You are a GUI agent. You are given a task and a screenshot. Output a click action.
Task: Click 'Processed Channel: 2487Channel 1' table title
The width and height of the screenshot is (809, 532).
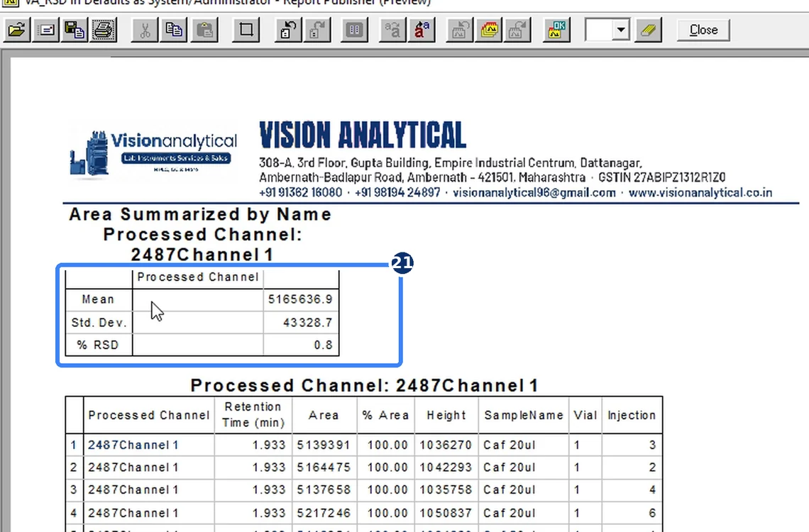[364, 386]
